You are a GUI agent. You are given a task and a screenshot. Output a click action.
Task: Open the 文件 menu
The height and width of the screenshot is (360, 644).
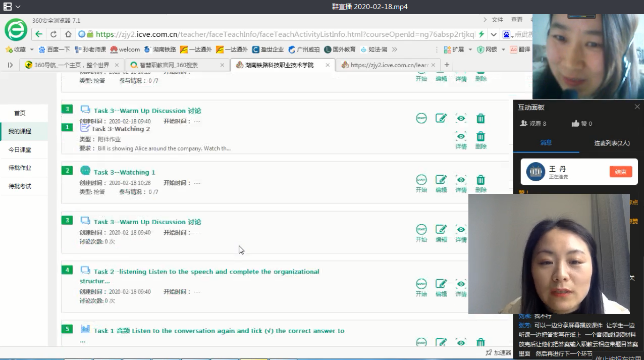pyautogui.click(x=498, y=20)
